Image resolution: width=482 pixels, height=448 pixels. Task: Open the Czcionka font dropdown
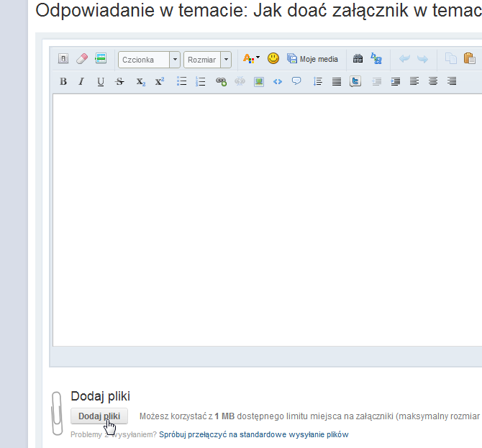[149, 60]
